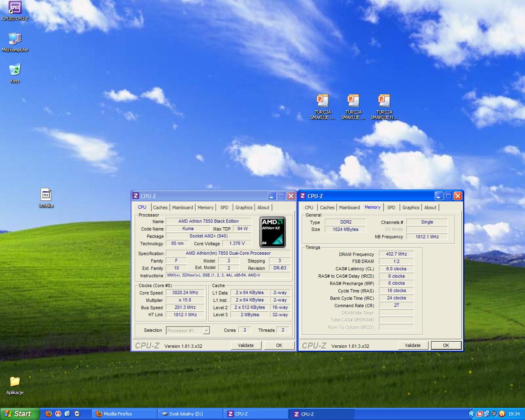Click the Core Voltage value 1.376 V
Screen dimensions: 525x420
coord(237,243)
